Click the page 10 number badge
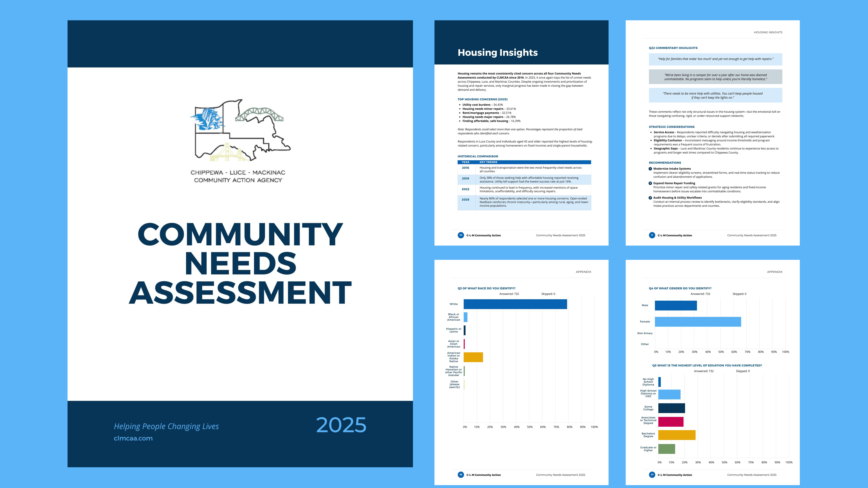 tap(461, 235)
